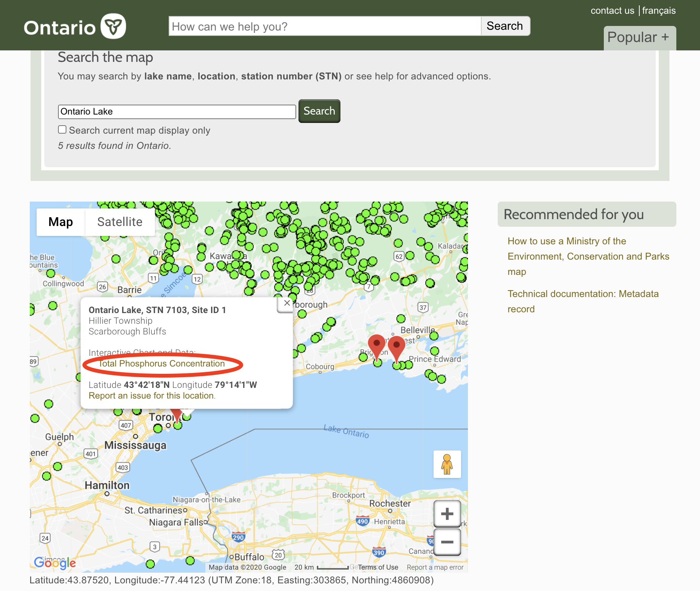The width and height of the screenshot is (700, 591).
Task: Switch to Satellite map view
Action: (x=119, y=222)
